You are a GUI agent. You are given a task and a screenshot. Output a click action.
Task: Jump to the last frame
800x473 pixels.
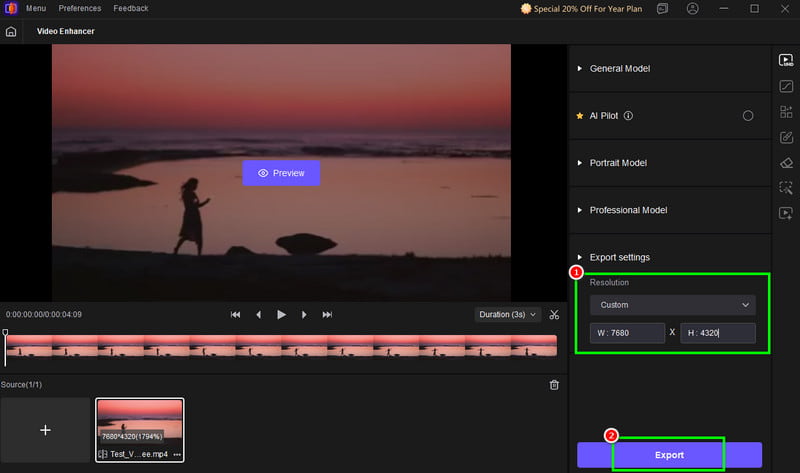click(327, 315)
